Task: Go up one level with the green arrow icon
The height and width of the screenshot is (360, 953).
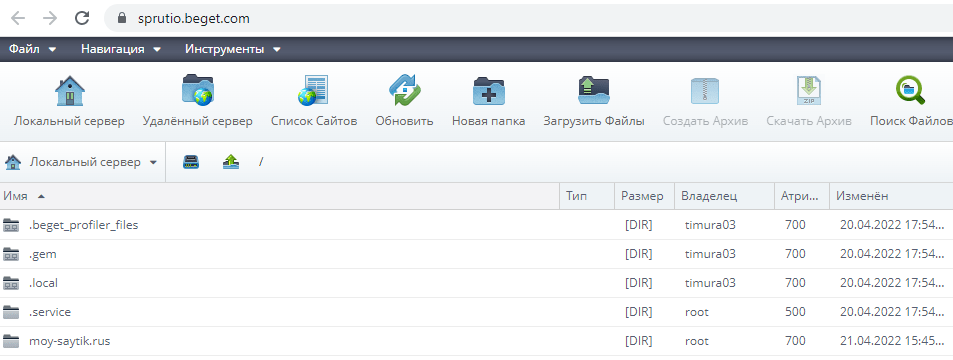Action: click(231, 162)
